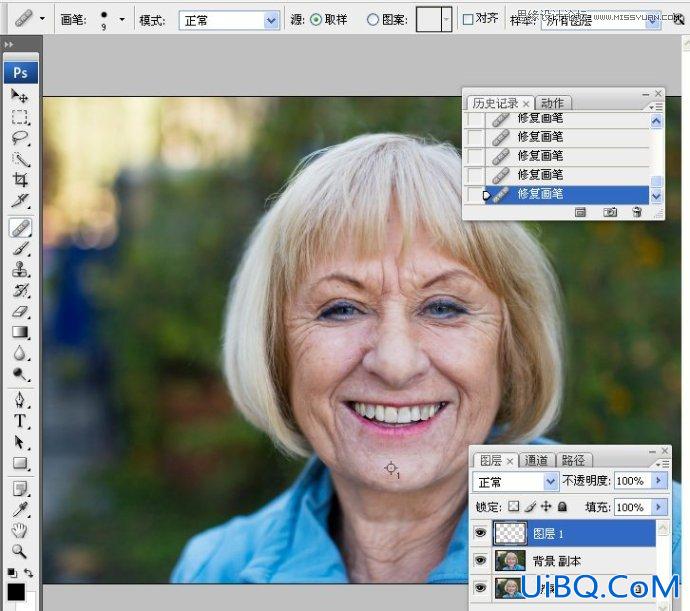Viewport: 690px width, 611px height.
Task: Hide 背景 副本 layer using its eye icon
Action: (x=480, y=560)
